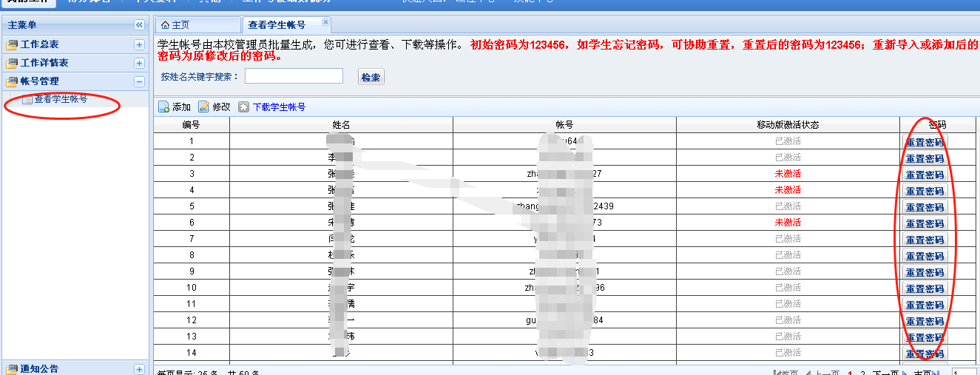This screenshot has height=375, width=980.
Task: Select the row number 2 cell
Action: pyautogui.click(x=192, y=158)
